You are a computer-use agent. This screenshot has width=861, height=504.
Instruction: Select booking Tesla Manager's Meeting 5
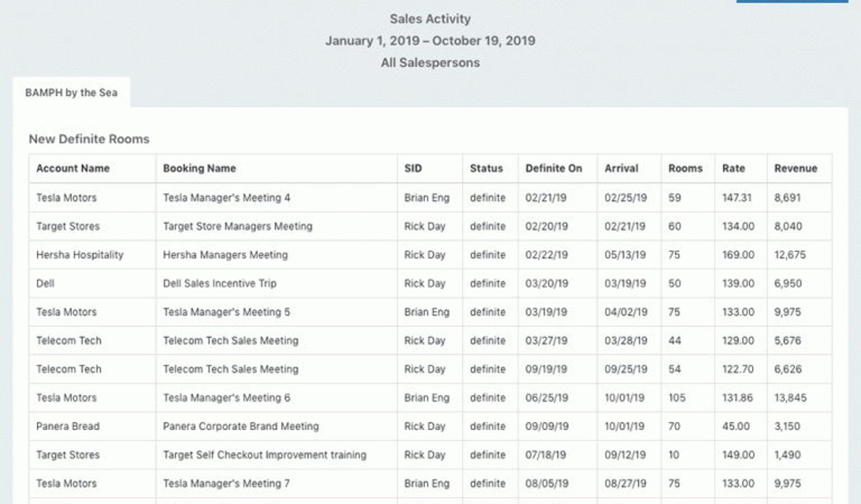click(x=227, y=312)
